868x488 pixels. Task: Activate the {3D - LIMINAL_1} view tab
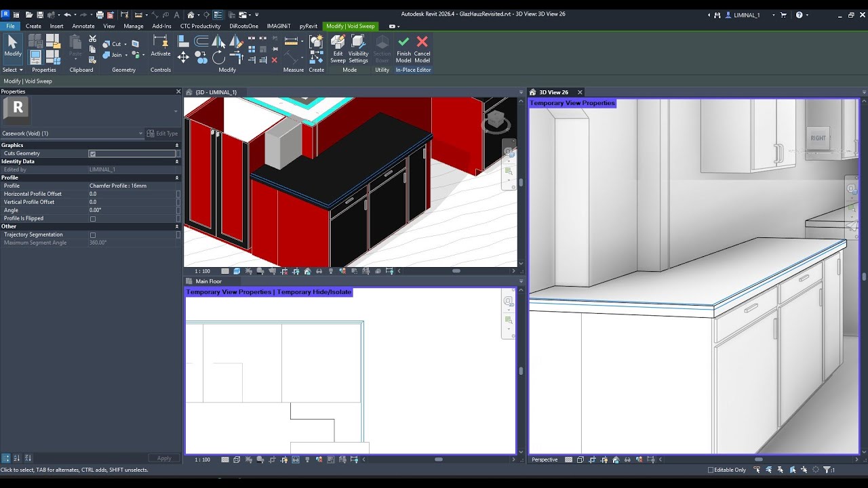click(216, 92)
